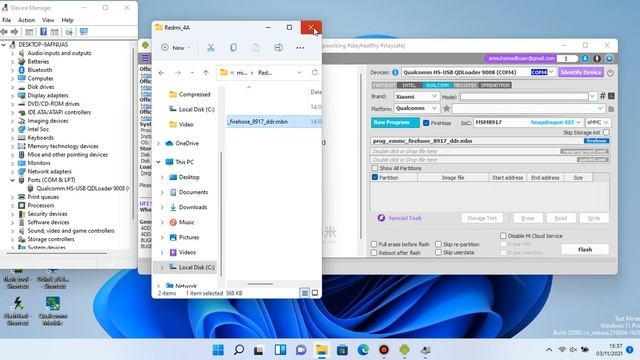Image resolution: width=640 pixels, height=360 pixels.
Task: Click the Devices info icon
Action: pos(395,72)
